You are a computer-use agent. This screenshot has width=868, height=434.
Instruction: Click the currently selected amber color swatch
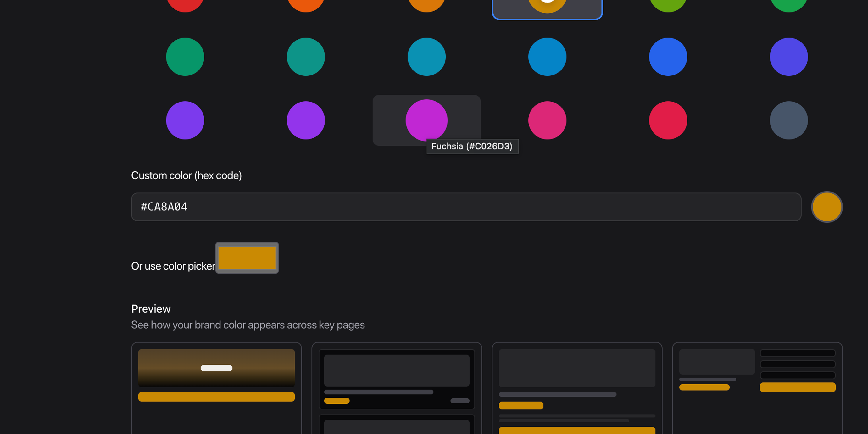(x=547, y=3)
